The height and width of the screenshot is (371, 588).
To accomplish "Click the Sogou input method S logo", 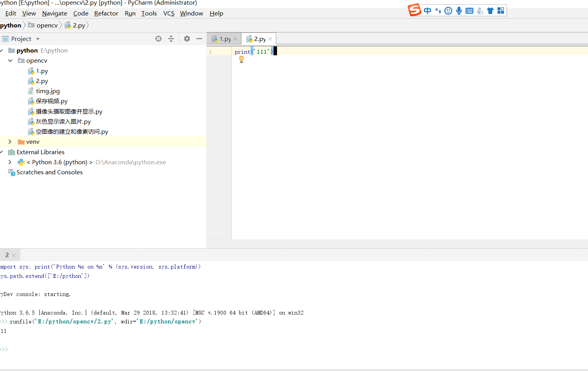I will (x=415, y=10).
